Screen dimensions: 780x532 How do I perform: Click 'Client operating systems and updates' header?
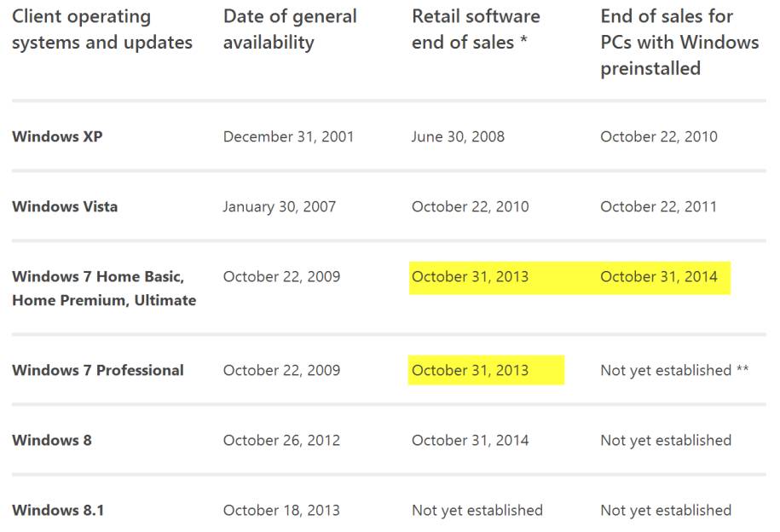coord(101,29)
